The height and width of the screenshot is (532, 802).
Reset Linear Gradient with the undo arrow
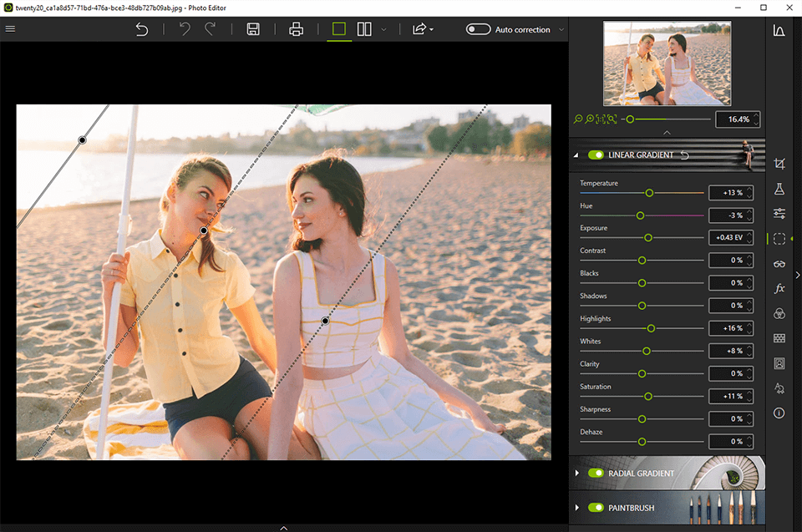point(685,155)
